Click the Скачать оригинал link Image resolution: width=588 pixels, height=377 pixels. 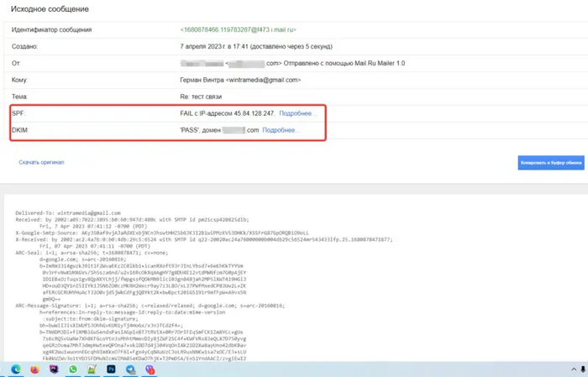click(x=41, y=162)
